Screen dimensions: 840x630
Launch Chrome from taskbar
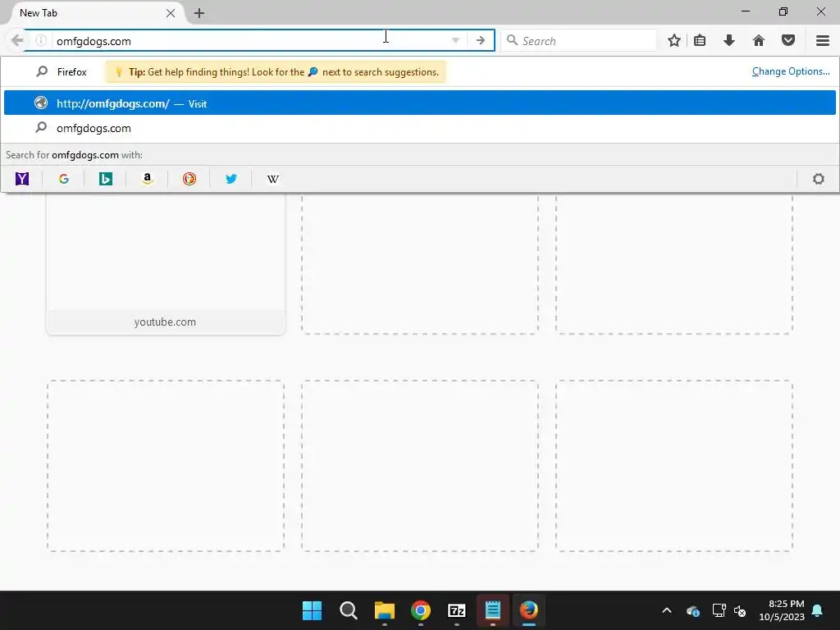(x=421, y=610)
